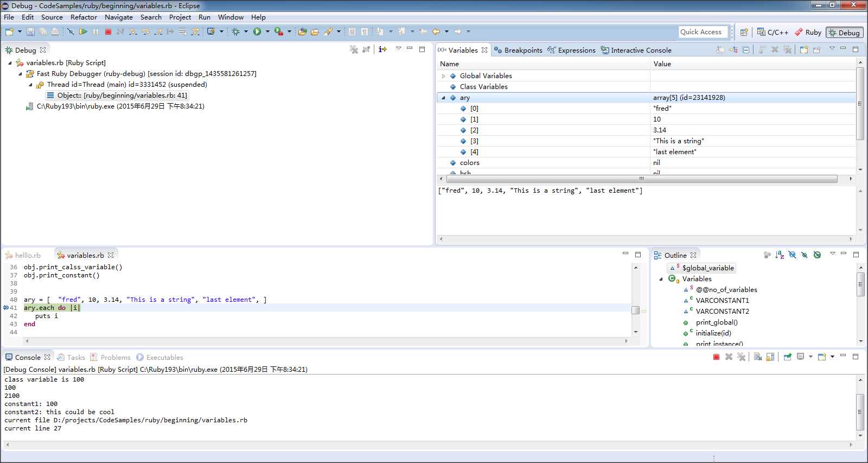Image resolution: width=868 pixels, height=463 pixels.
Task: Select the Thread id=Thread (main) entry
Action: tap(122, 85)
